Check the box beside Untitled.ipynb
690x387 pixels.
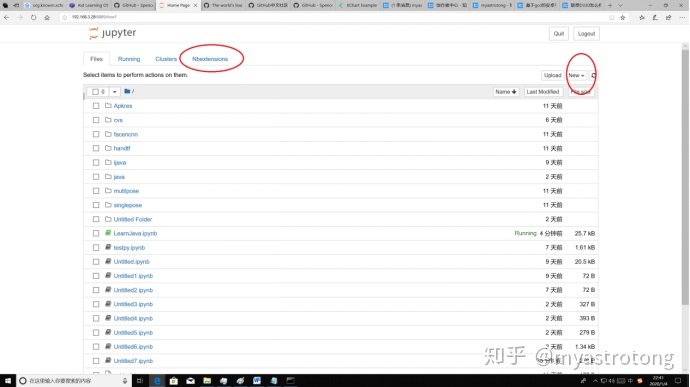(96, 262)
